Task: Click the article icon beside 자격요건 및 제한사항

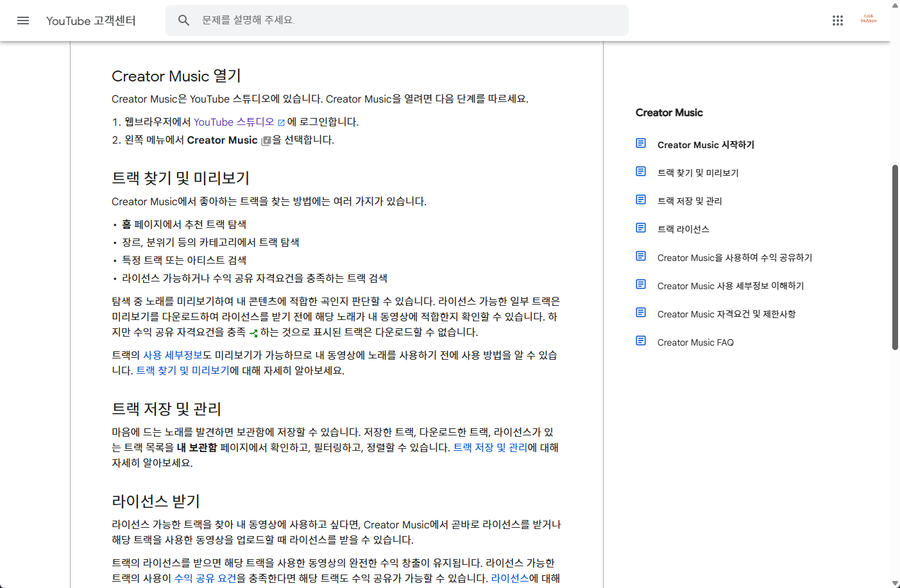Action: (641, 313)
